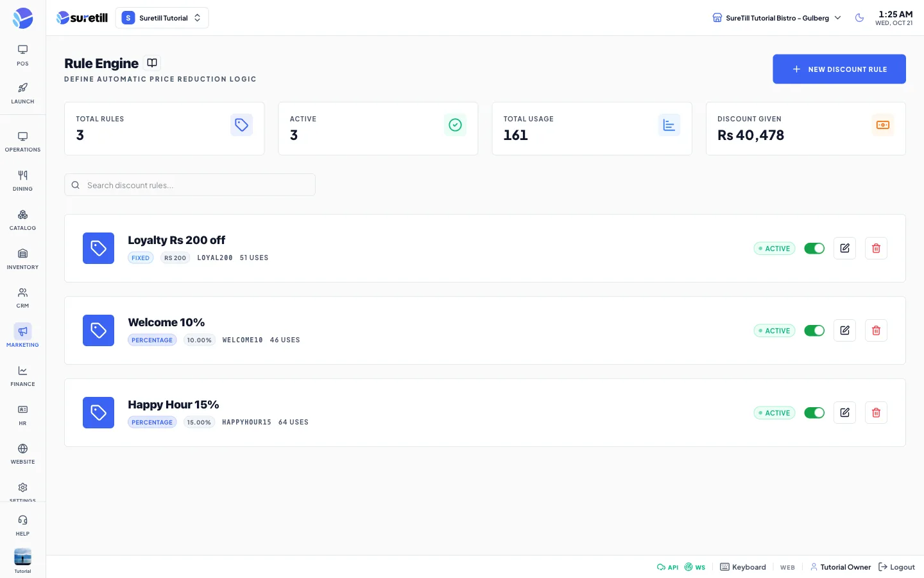The height and width of the screenshot is (578, 924).
Task: Click the Total Usage card
Action: 592,128
